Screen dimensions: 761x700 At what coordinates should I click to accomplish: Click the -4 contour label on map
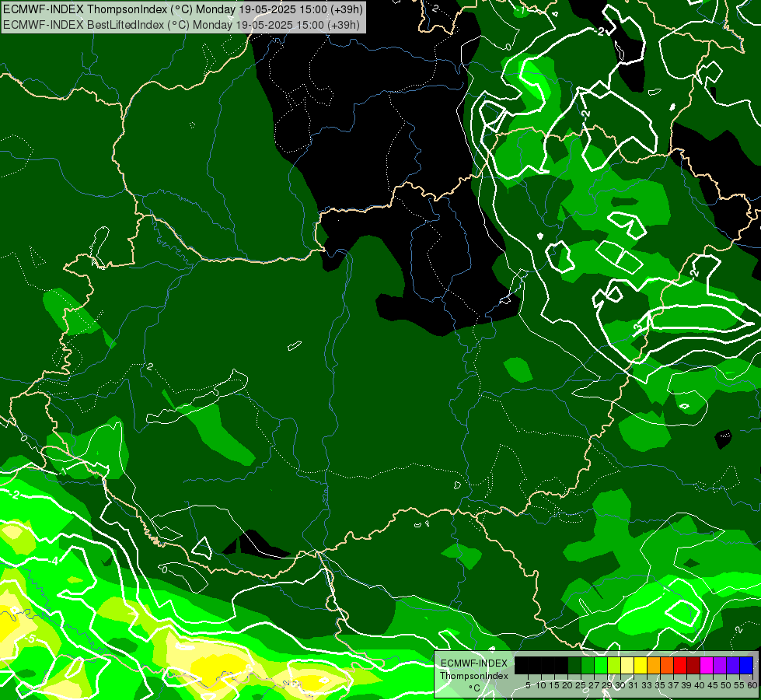pos(54,561)
